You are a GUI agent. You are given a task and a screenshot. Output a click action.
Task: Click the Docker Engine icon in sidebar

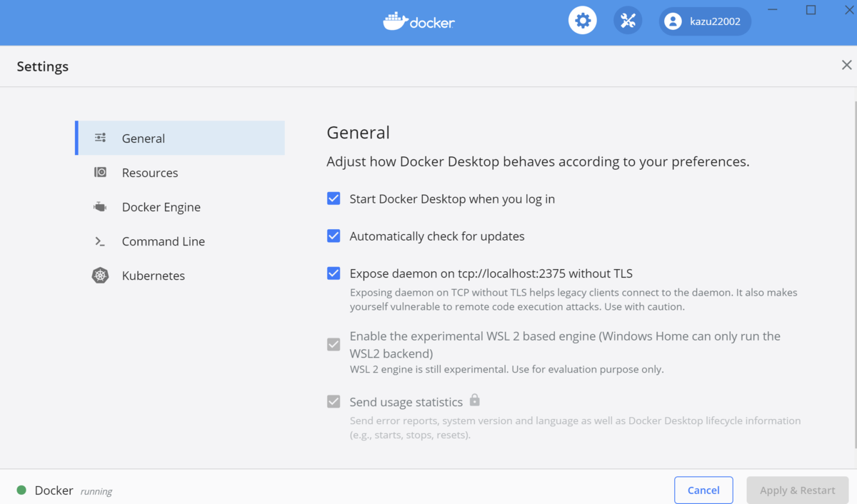pos(100,207)
